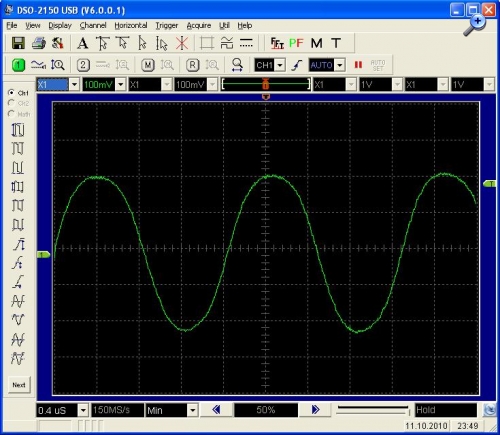Viewport: 500px width, 435px height.
Task: Open the Horizontal menu
Action: [131, 26]
